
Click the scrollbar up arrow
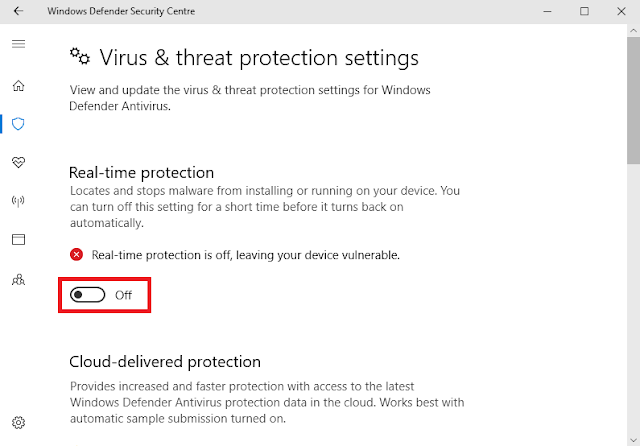click(x=632, y=31)
